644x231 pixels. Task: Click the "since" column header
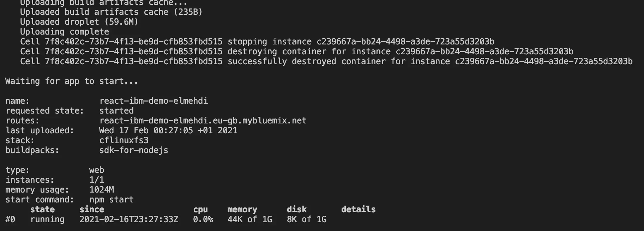coord(92,209)
